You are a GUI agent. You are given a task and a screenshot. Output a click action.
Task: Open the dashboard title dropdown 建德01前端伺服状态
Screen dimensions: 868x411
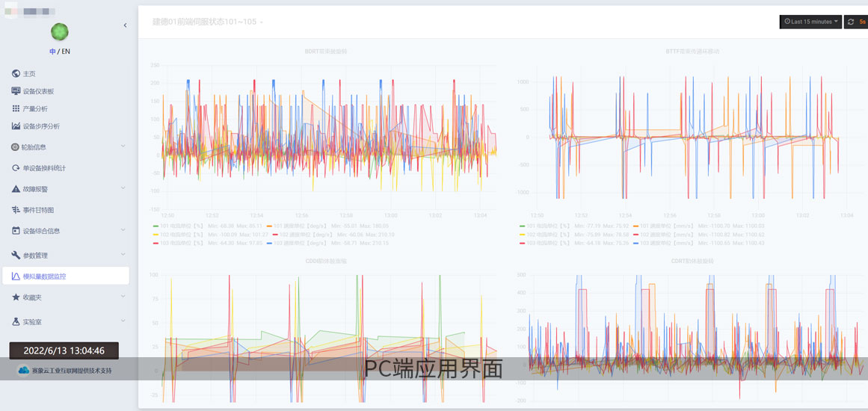pyautogui.click(x=207, y=22)
